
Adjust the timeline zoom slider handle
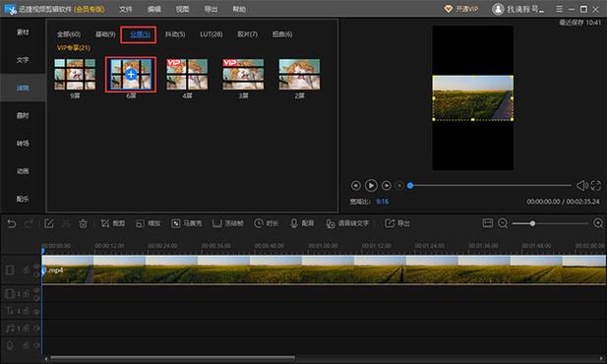coord(532,223)
